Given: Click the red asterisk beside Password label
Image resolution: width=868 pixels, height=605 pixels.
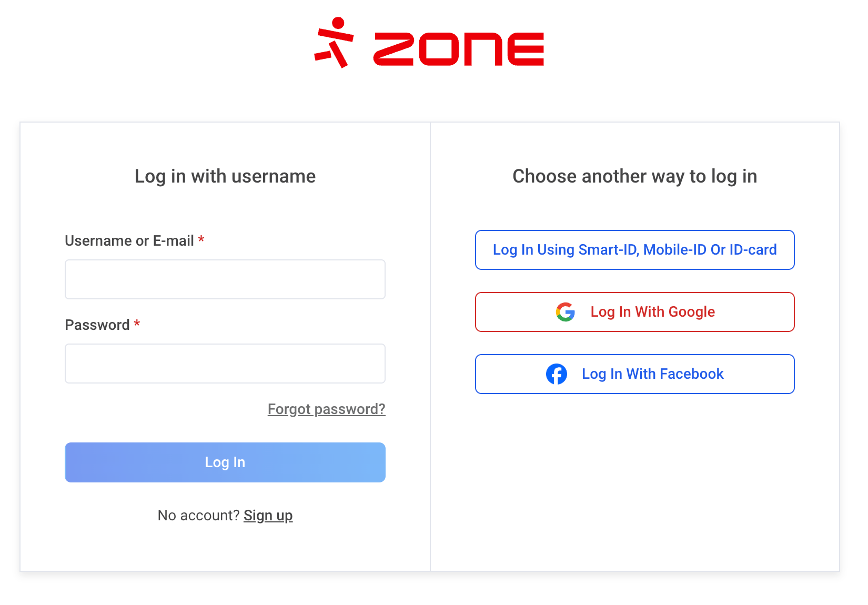Looking at the screenshot, I should [x=137, y=324].
